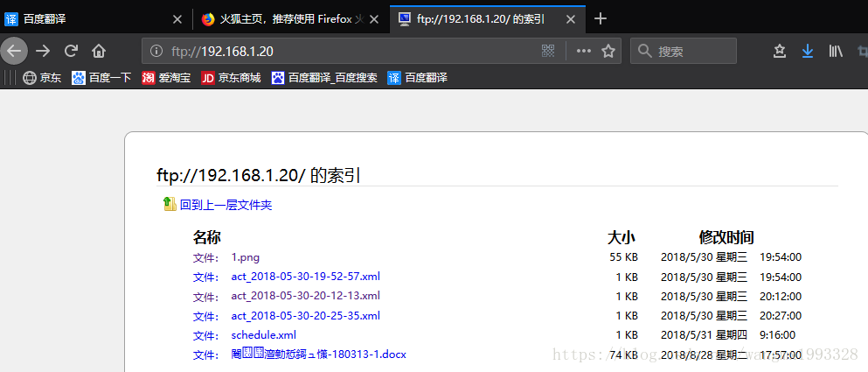Go back using the back arrow
The image size is (868, 372).
coord(14,51)
